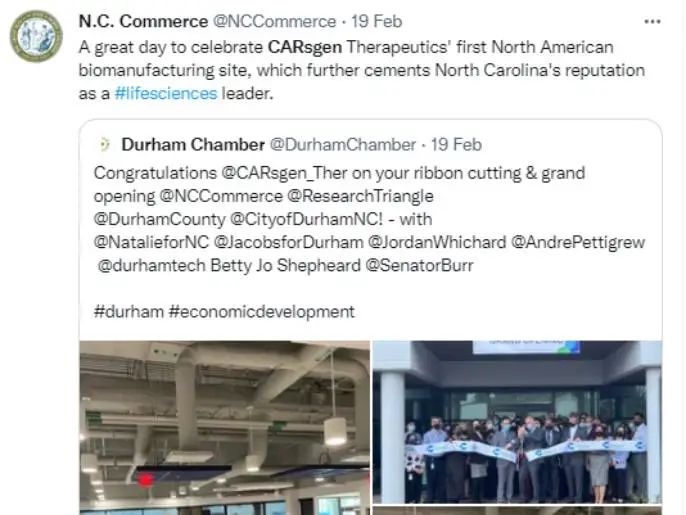Click the @JacobsforDurham mention

click(x=289, y=243)
